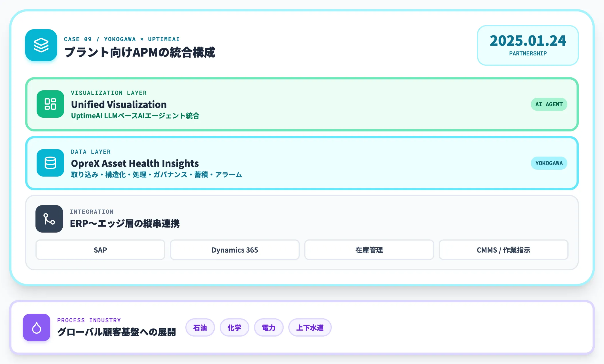This screenshot has height=364, width=604.
Task: Select the 石油 industry tag
Action: (x=200, y=327)
